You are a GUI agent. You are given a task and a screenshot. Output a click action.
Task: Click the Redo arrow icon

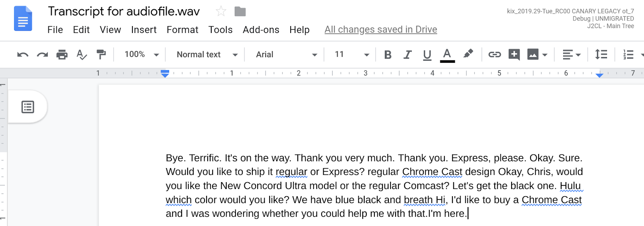pyautogui.click(x=42, y=55)
